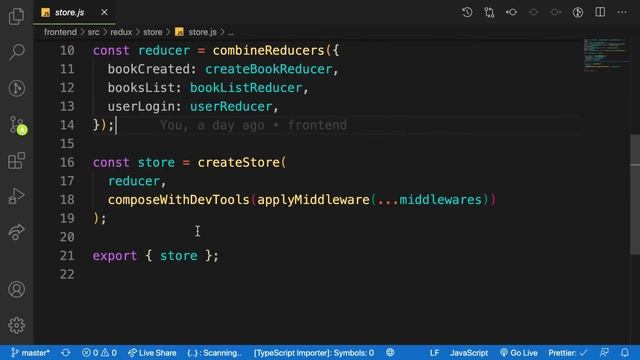Expand the breadcrumb symbol ellipsis

(x=231, y=32)
